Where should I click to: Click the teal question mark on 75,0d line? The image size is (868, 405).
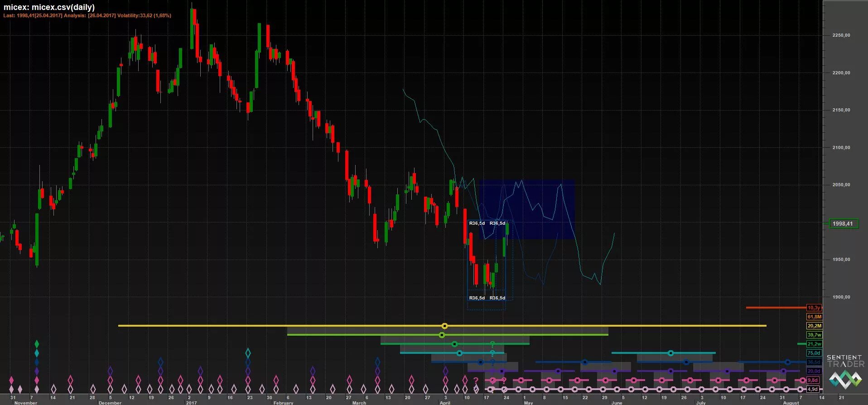coord(492,353)
